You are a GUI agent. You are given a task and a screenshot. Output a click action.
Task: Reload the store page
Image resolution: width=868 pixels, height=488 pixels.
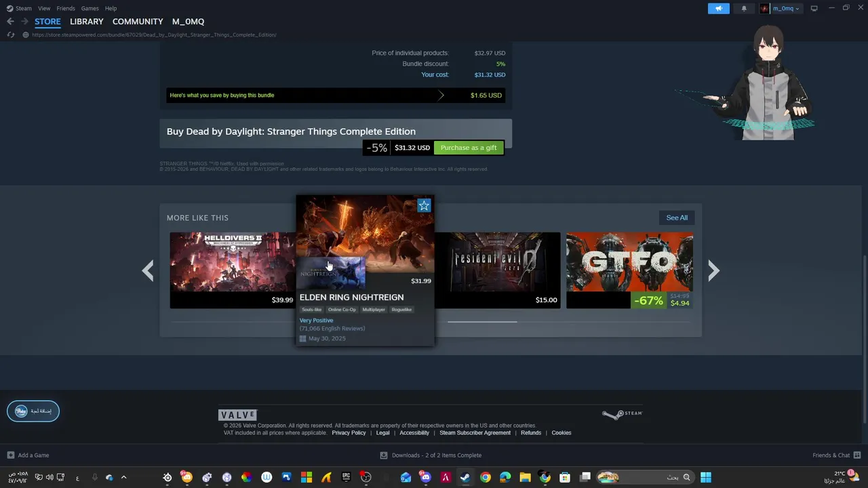[10, 35]
